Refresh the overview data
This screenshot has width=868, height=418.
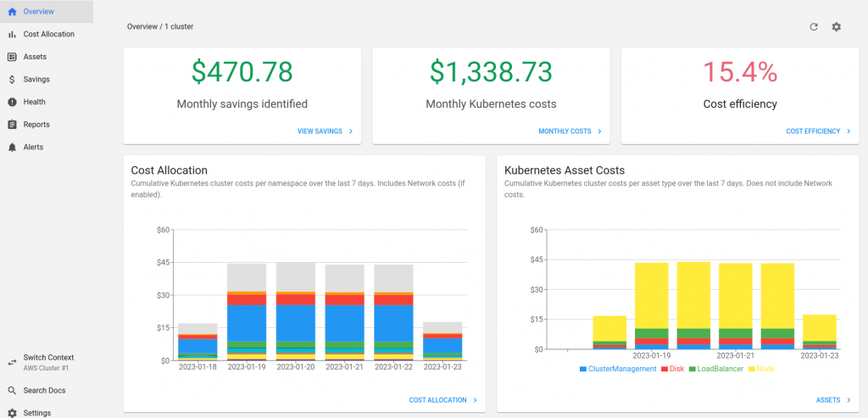pos(814,26)
